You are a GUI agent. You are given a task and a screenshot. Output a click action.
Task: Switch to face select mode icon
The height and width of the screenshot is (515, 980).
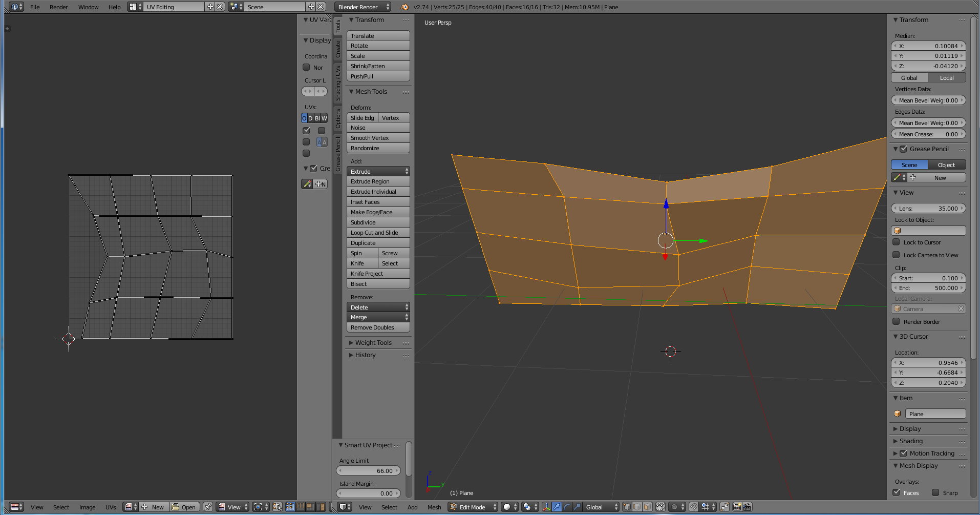[x=648, y=507]
